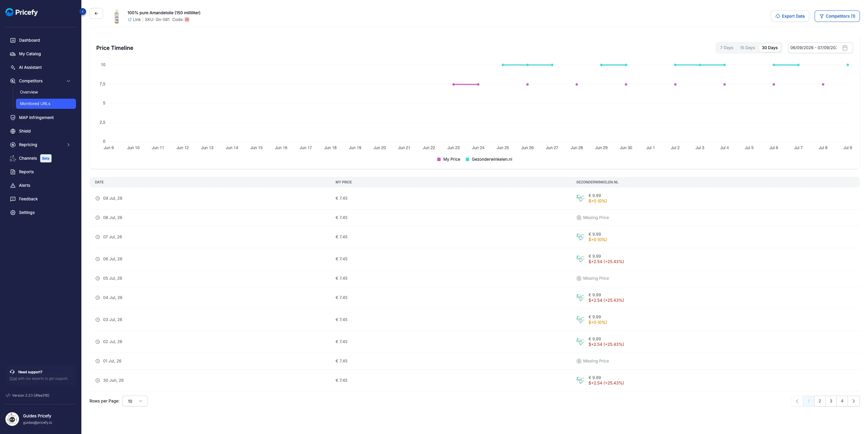Click the Settings gear icon
The width and height of the screenshot is (868, 434).
point(13,213)
